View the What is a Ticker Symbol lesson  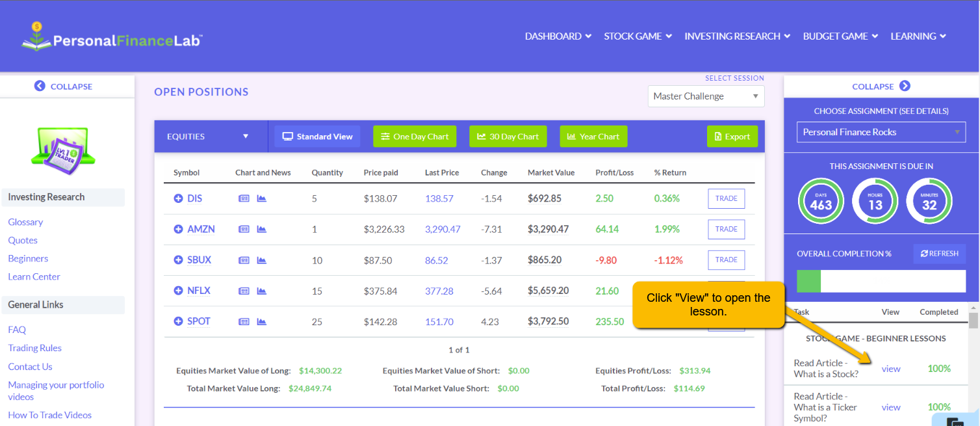click(891, 407)
